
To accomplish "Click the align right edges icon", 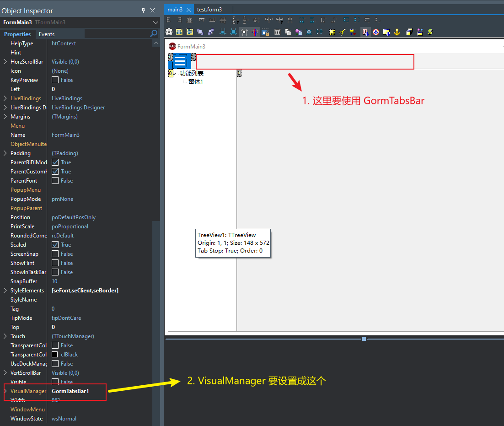I will tap(179, 20).
